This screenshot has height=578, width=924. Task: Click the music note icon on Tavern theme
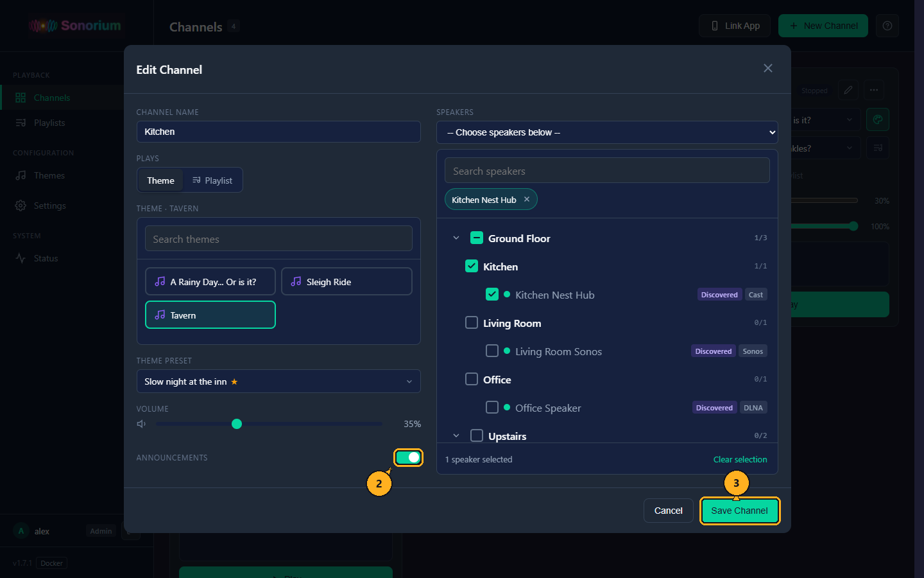pos(160,315)
